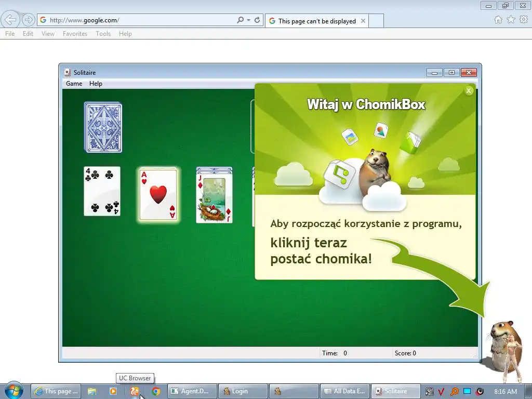
Task: Open the Solitaire Game menu
Action: [x=74, y=84]
